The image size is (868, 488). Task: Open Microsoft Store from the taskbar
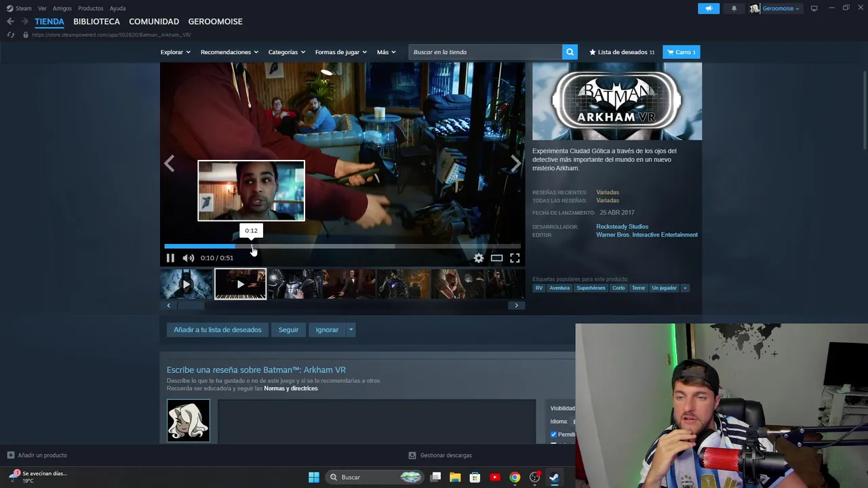click(475, 477)
